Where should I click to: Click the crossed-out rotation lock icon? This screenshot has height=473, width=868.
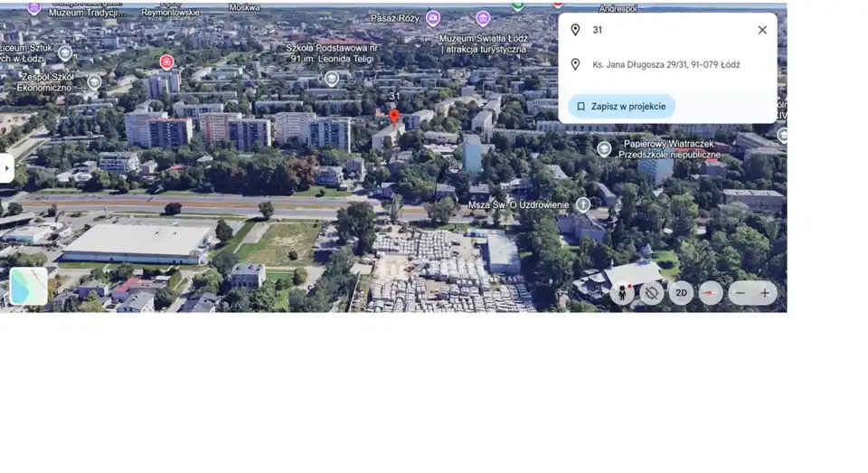[652, 293]
